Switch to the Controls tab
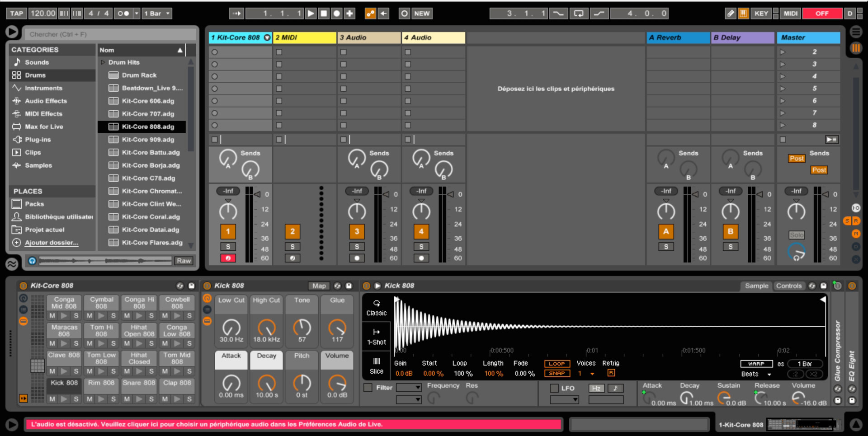868x436 pixels. click(x=789, y=286)
